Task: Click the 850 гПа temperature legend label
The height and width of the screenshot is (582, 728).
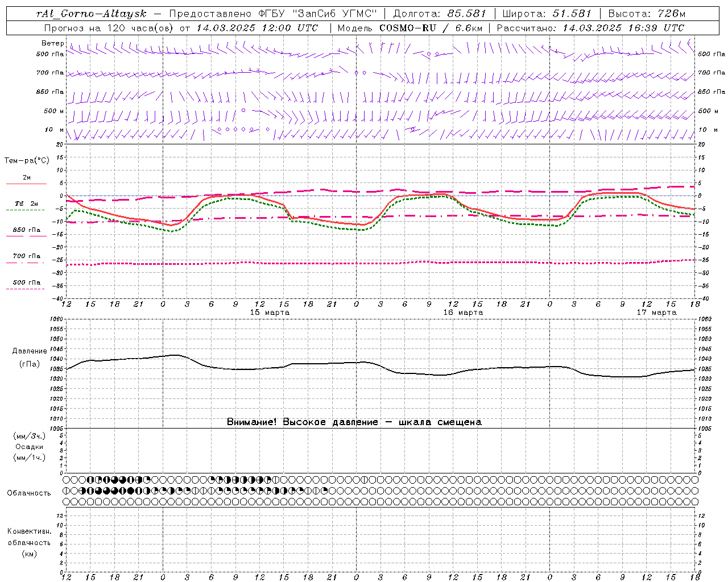Action: 26,230
